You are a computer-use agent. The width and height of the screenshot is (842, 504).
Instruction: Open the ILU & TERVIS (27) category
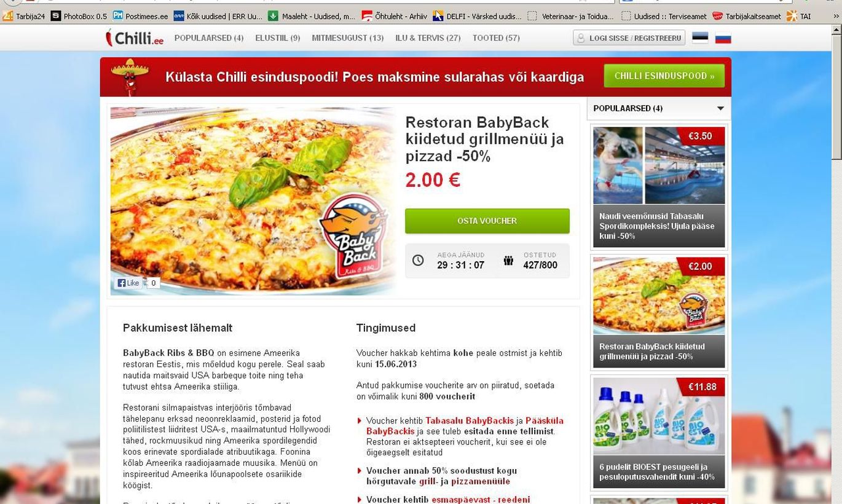(x=428, y=37)
